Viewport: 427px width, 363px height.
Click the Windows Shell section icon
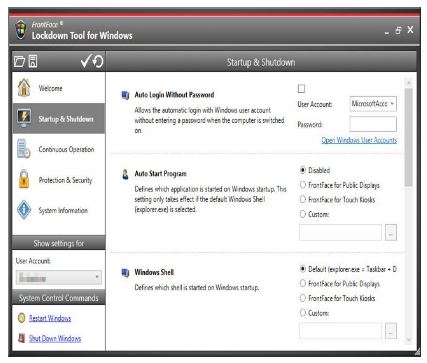[125, 273]
